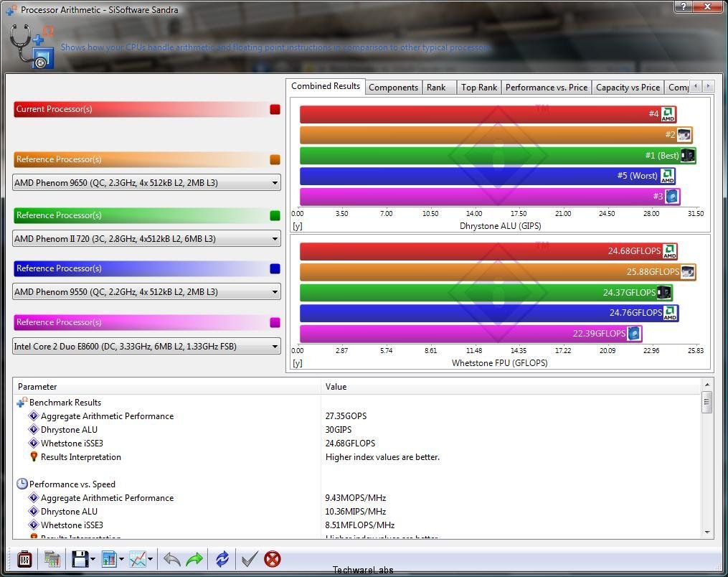Toggle the magenta Reference Processor(s) checkbox
Viewport: 728px width, 577px height.
pyautogui.click(x=275, y=322)
